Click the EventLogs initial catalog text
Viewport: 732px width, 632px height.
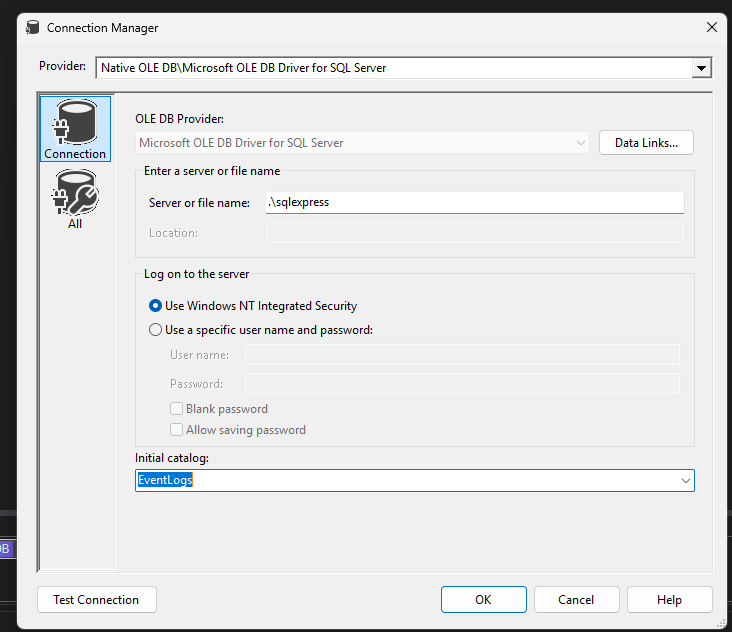pyautogui.click(x=166, y=481)
